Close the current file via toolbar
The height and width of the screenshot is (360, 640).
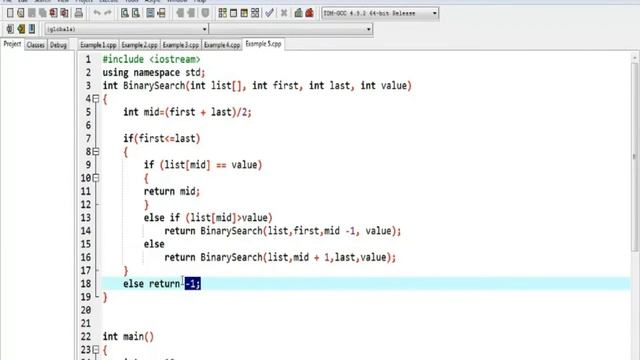pos(53,13)
